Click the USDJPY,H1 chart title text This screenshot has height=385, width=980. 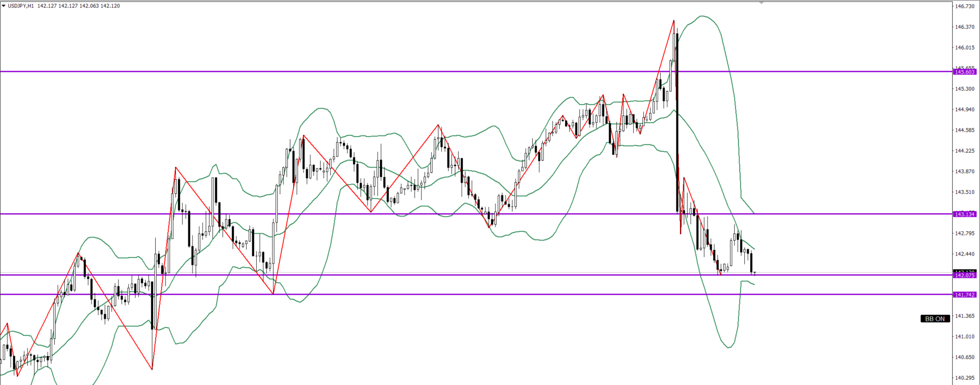tap(21, 6)
